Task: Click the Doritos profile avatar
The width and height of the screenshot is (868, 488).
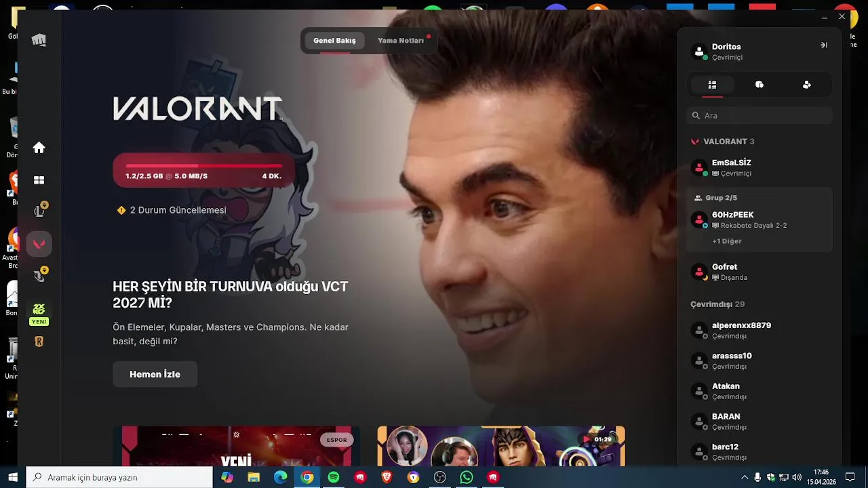Action: pyautogui.click(x=699, y=52)
